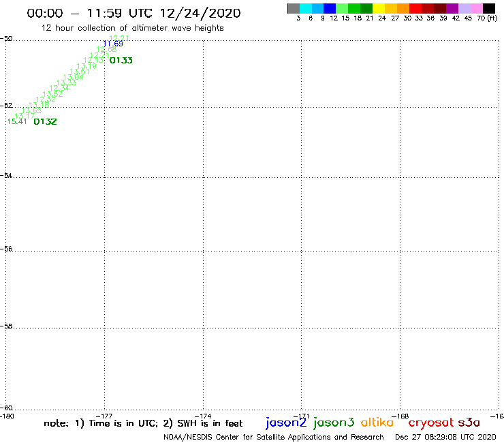
Task: Click the wave height value 12.68
Action: (106, 50)
